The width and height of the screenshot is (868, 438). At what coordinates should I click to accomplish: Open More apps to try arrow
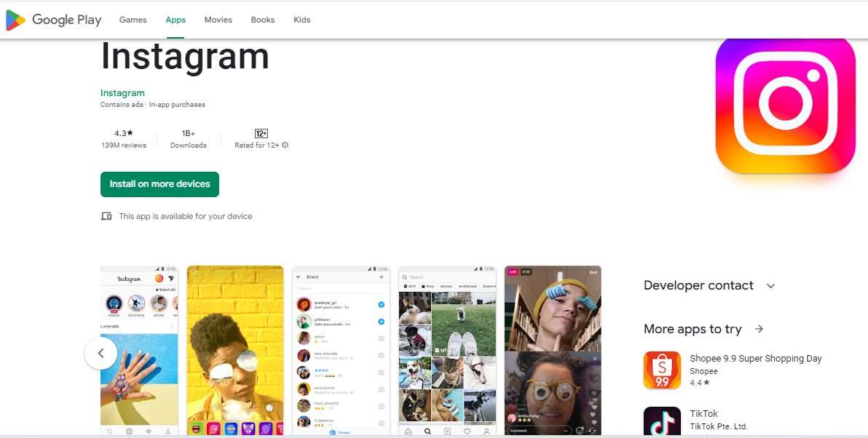(759, 329)
